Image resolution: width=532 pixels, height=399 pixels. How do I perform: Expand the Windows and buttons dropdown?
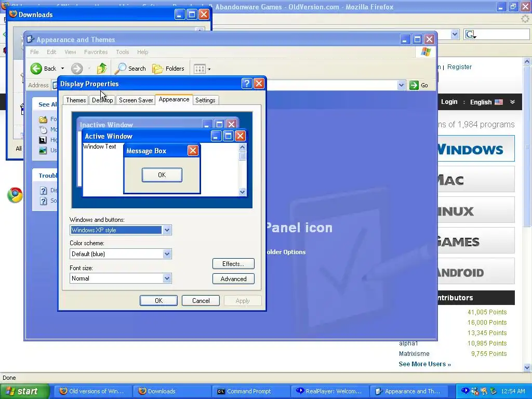(167, 230)
